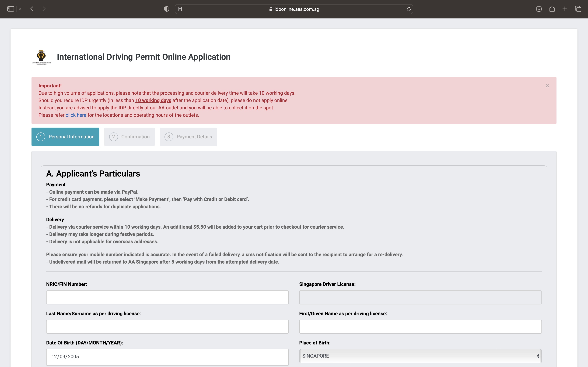Show tab overview icon
588x367 pixels.
(x=578, y=9)
